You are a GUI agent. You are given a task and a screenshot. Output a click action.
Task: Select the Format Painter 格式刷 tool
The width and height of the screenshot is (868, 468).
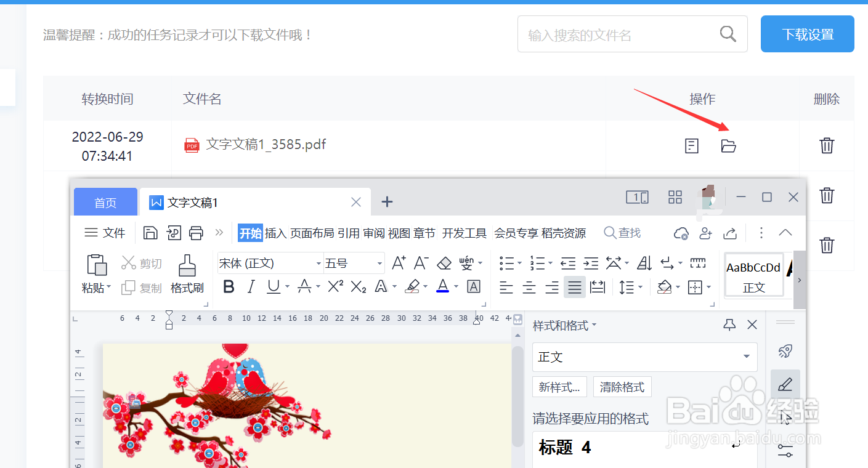click(187, 274)
